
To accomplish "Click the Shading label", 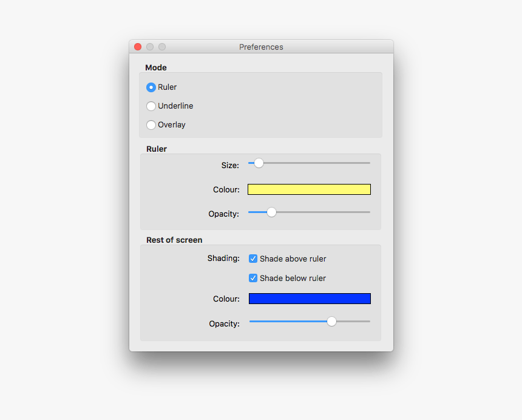I will click(223, 258).
